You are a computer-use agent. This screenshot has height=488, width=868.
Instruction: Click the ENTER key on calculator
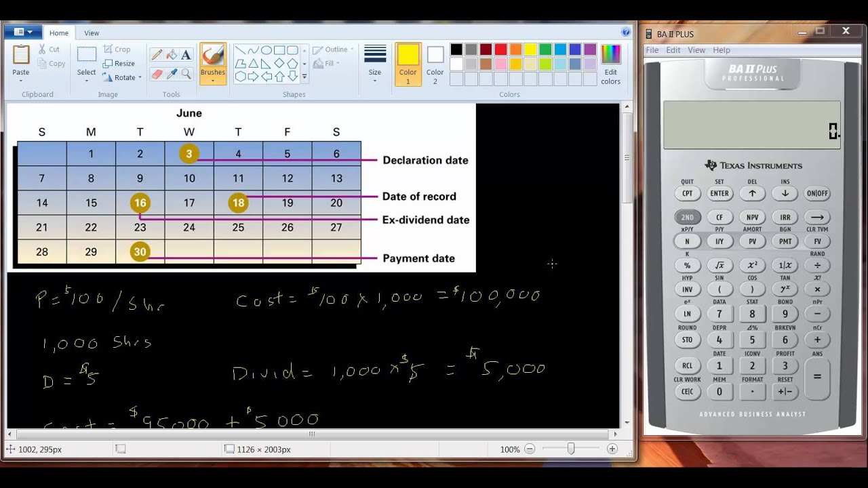[x=719, y=193]
